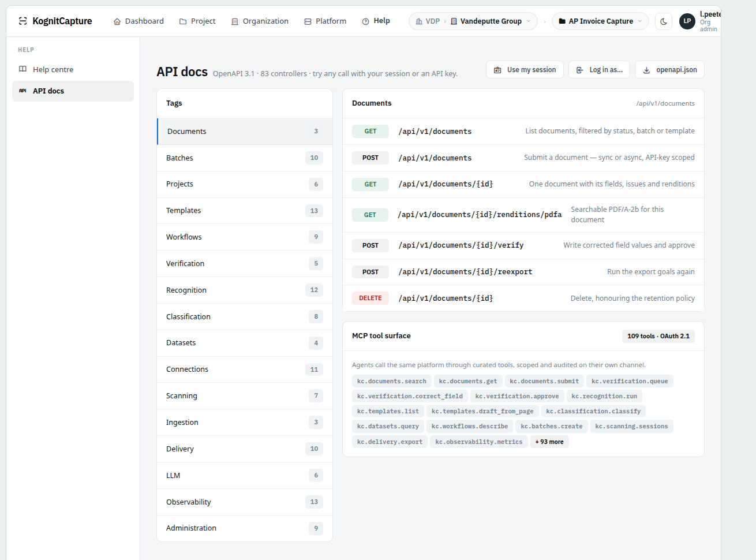The width and height of the screenshot is (756, 560).
Task: Select the Recognition tag
Action: [245, 290]
